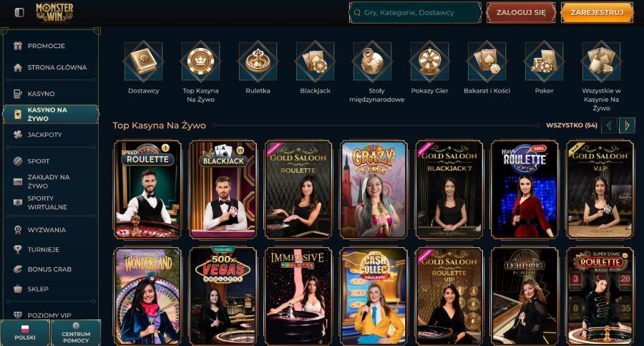The height and width of the screenshot is (346, 644).
Task: Focus the Gry, Kategorie, Dostawcy search field
Action: [x=415, y=13]
